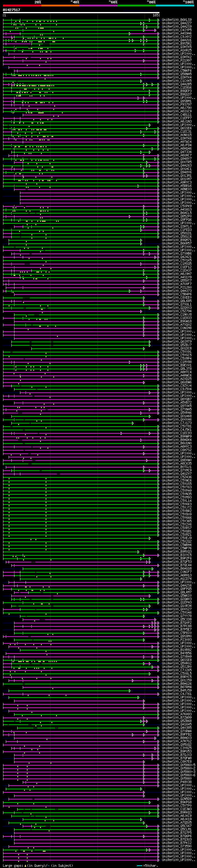197x868 pixels.
Task: Click the query name AV427517
Action: 11,10
